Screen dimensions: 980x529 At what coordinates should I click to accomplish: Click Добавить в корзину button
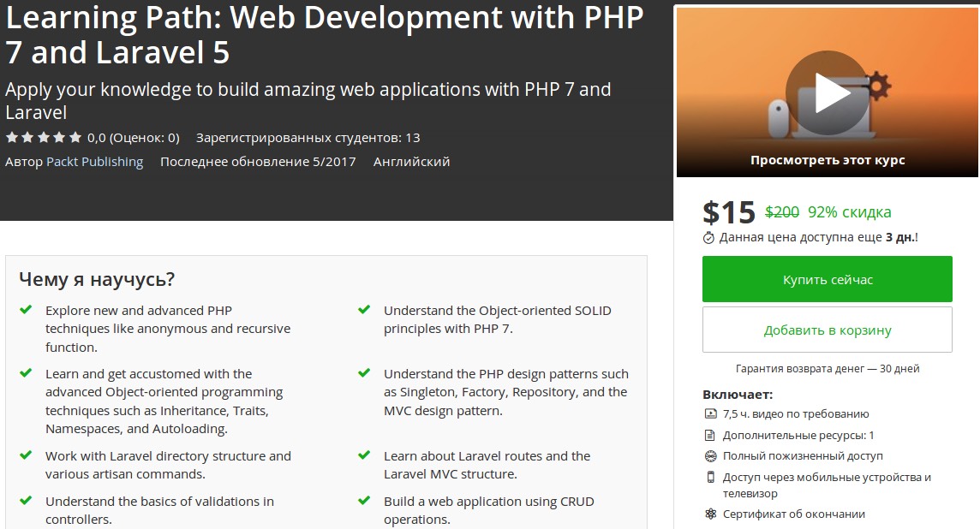click(x=827, y=330)
